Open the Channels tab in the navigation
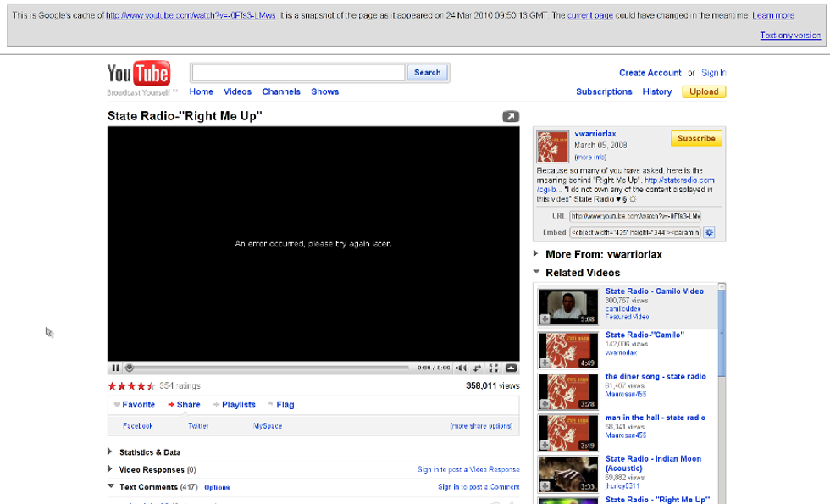 (281, 91)
